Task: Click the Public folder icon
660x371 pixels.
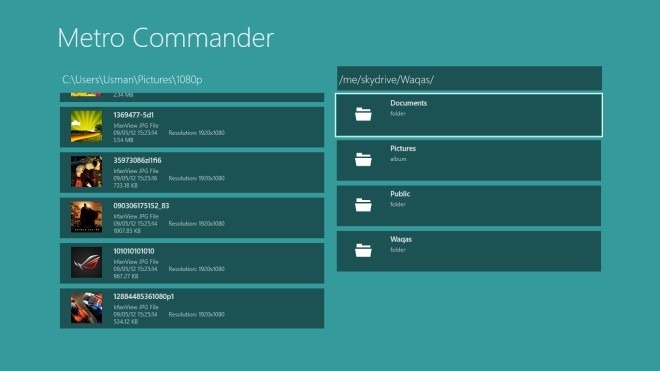Action: (x=363, y=205)
